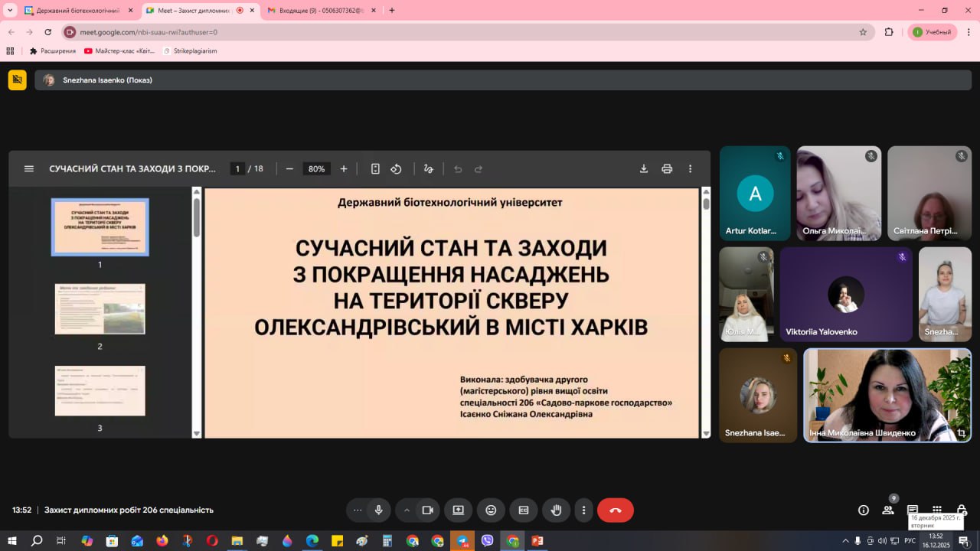Open the three-dot more options in call controls

(x=583, y=510)
